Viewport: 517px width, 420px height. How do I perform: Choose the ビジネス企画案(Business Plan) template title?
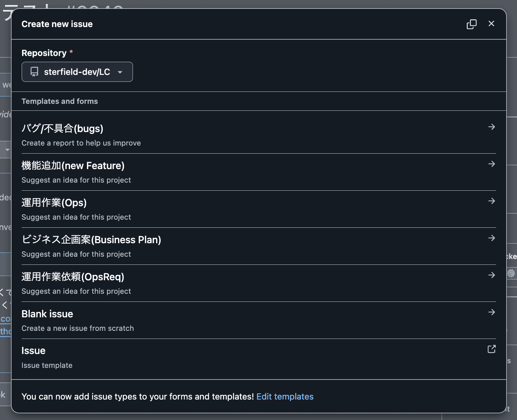coord(91,240)
